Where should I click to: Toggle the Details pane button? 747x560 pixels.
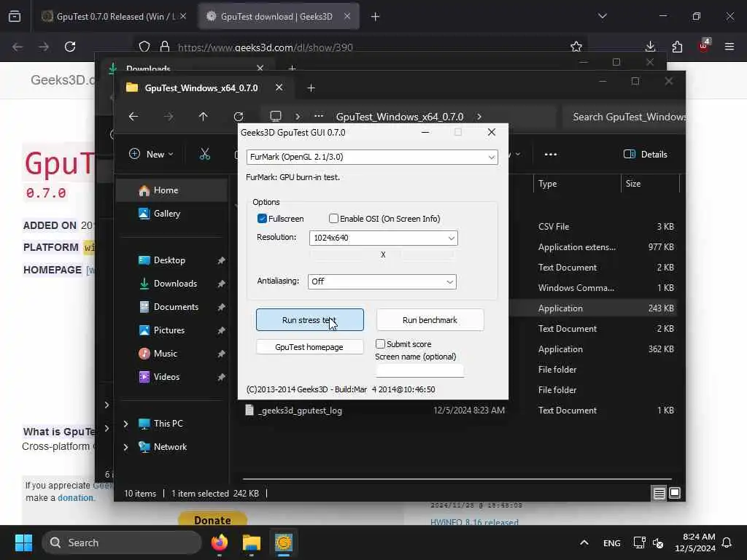(x=646, y=155)
